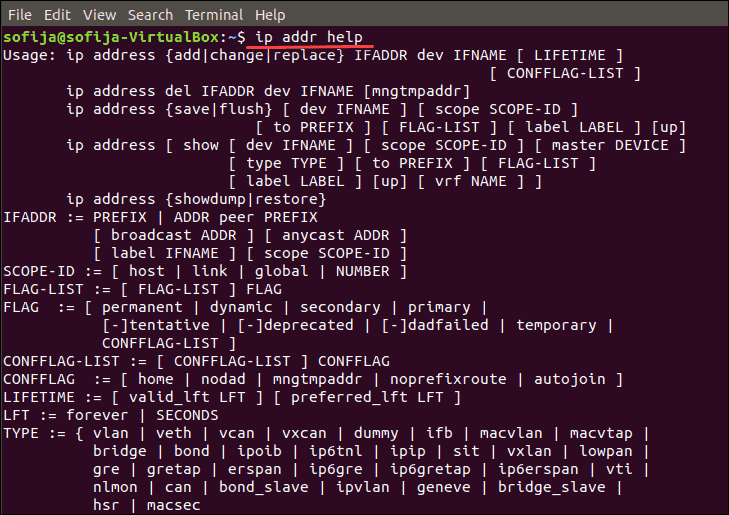Viewport: 729px width, 515px height.
Task: Click 'global' in the SCOPE-ID line
Action: pos(281,271)
